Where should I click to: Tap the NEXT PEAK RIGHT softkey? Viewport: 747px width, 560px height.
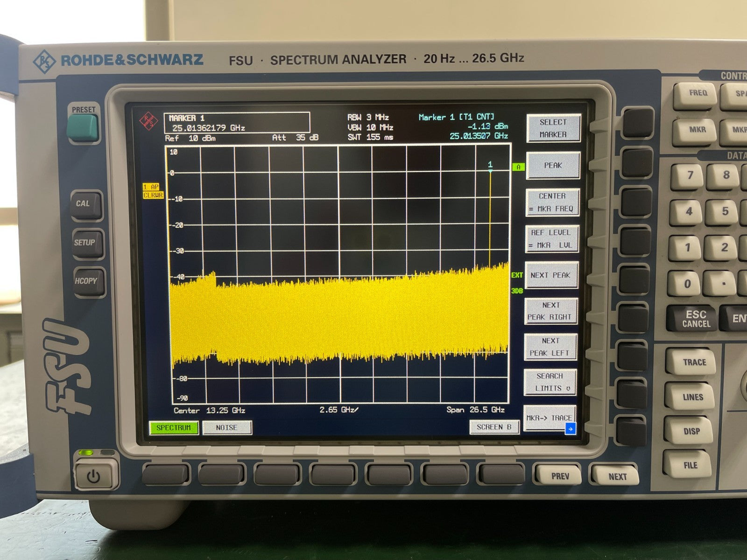click(x=550, y=311)
